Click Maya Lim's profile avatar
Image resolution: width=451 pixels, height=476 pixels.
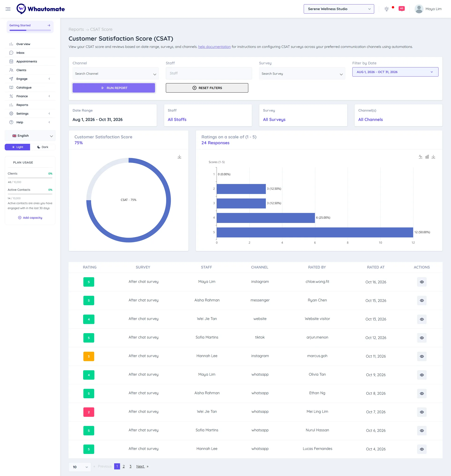pyautogui.click(x=419, y=9)
